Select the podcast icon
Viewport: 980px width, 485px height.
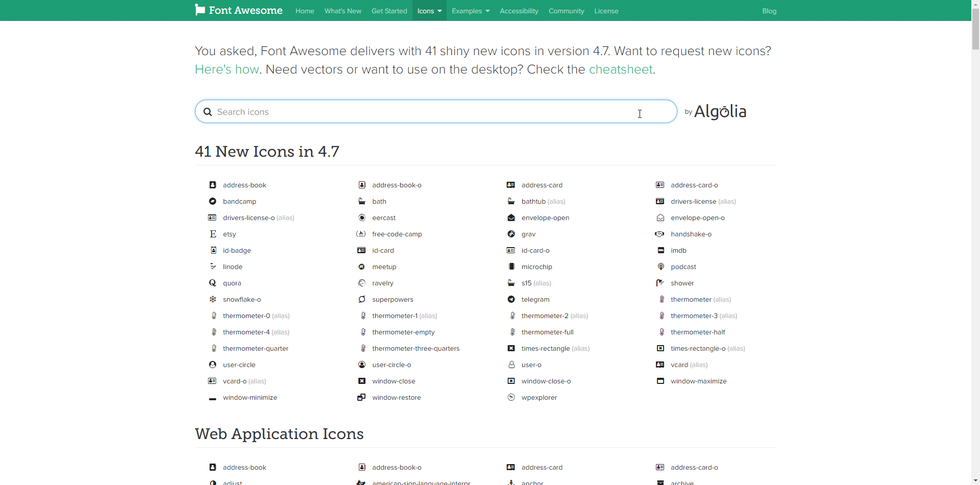[683, 267]
